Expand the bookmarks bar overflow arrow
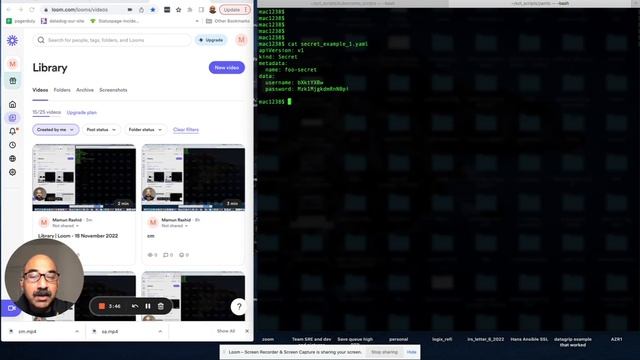 tap(197, 21)
